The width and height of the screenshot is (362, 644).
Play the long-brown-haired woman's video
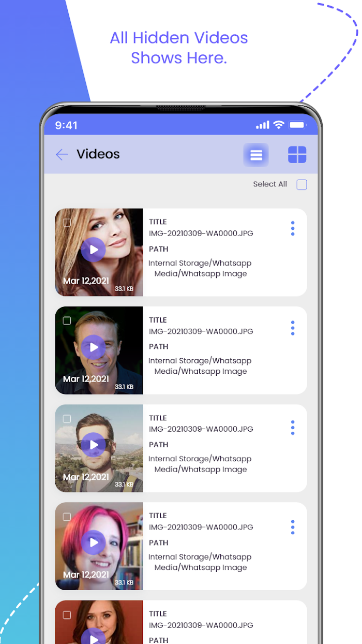94,250
